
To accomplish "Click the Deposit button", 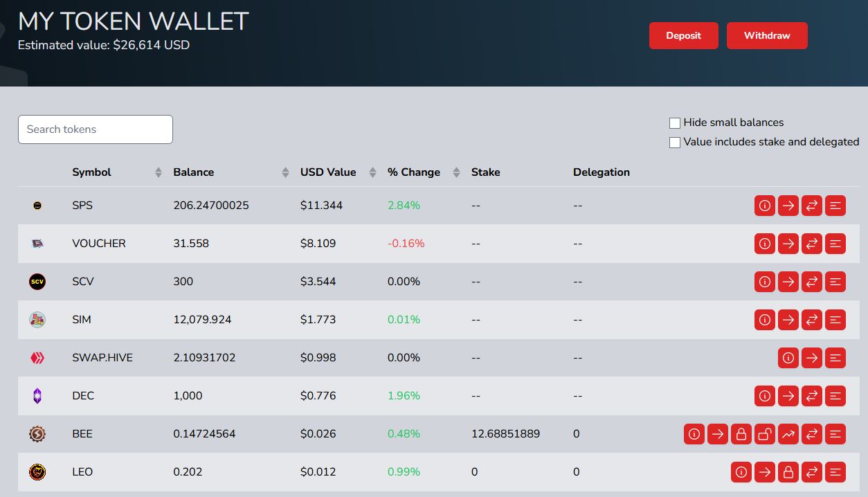I will click(684, 36).
